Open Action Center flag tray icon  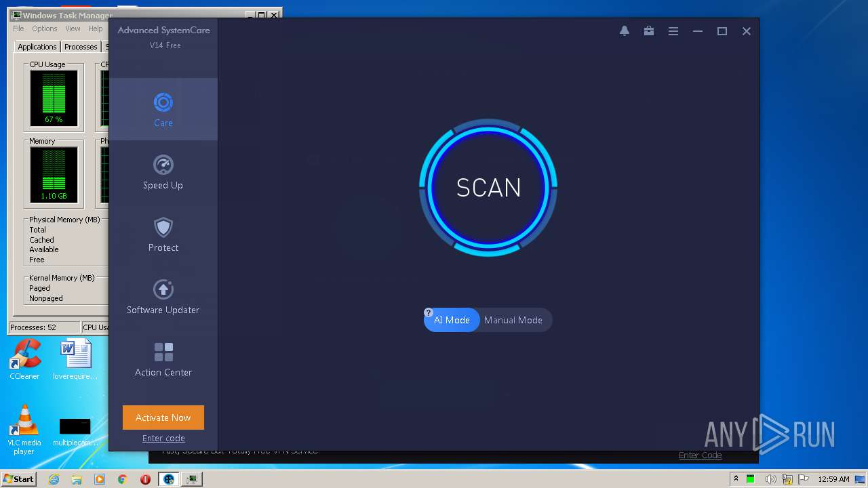802,479
